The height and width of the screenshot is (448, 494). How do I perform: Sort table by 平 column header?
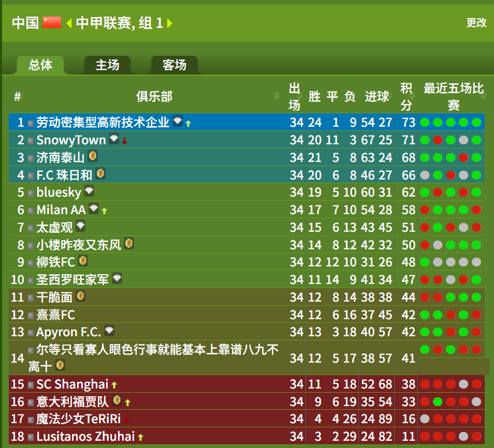[332, 96]
